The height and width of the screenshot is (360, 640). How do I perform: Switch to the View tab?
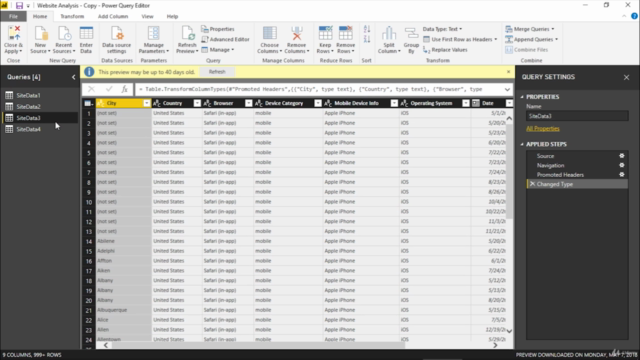coord(147,16)
